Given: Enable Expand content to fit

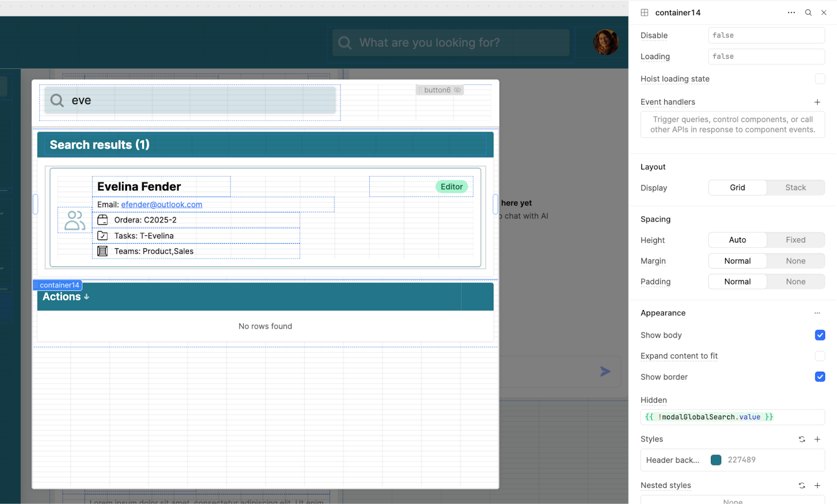Looking at the screenshot, I should [820, 356].
